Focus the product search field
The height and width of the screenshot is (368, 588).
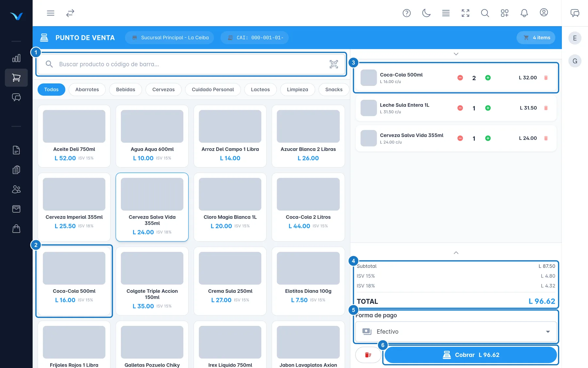pos(191,64)
